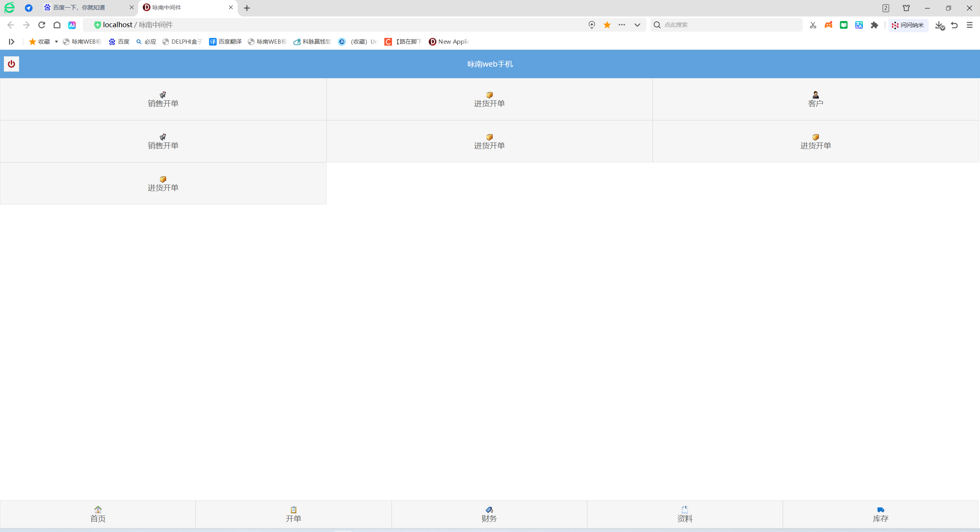Click the red power logout icon
Screen dimensions: 980x532
click(x=11, y=64)
